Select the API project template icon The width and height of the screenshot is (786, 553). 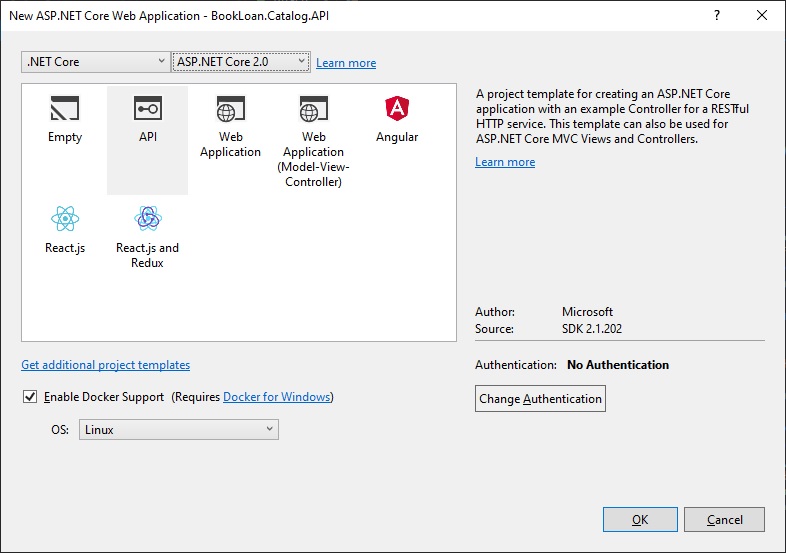tap(148, 108)
